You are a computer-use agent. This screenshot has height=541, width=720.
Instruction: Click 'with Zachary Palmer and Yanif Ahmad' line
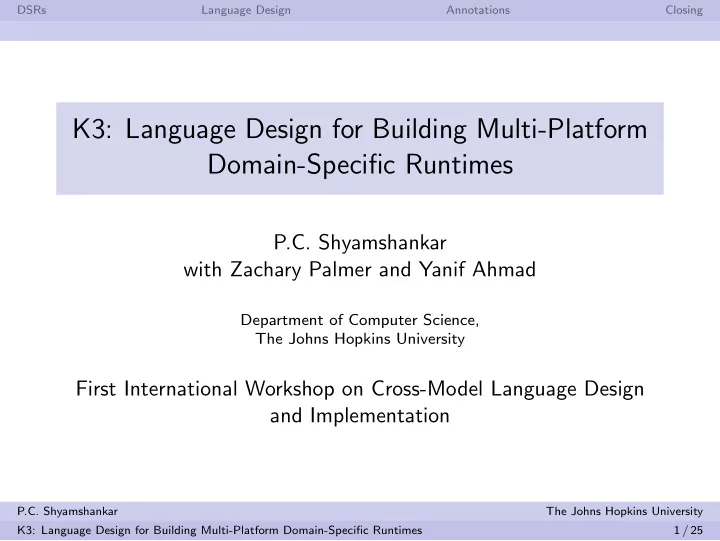[x=360, y=270]
